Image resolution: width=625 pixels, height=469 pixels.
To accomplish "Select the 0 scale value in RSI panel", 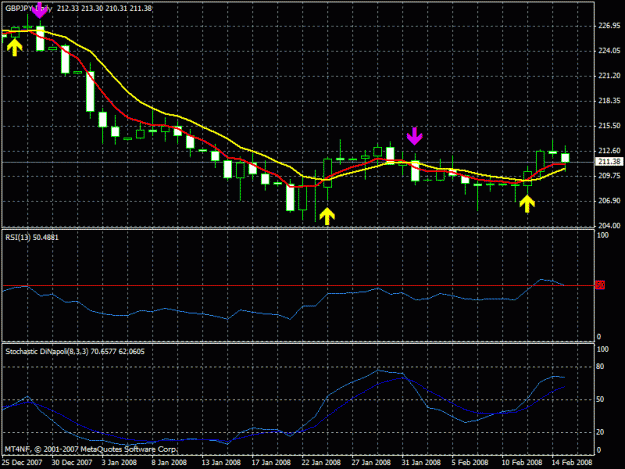I will click(599, 337).
